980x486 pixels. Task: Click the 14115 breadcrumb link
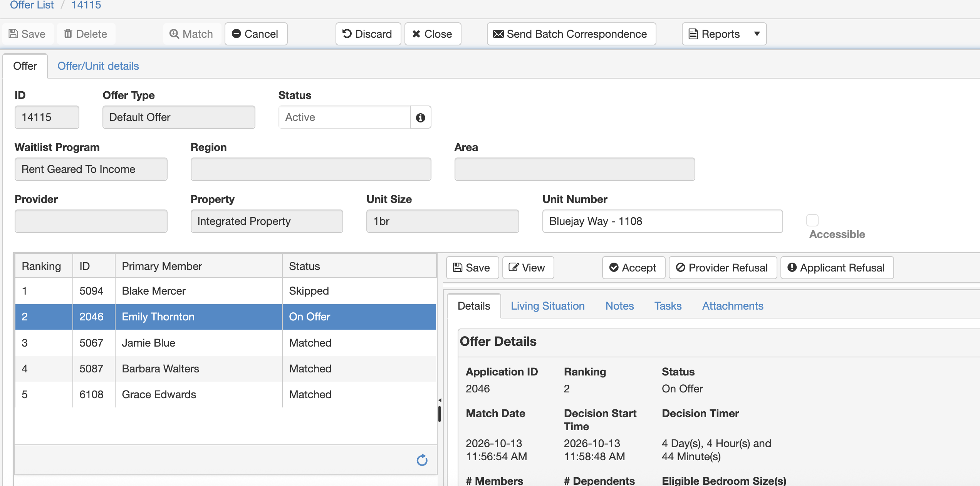coord(86,5)
